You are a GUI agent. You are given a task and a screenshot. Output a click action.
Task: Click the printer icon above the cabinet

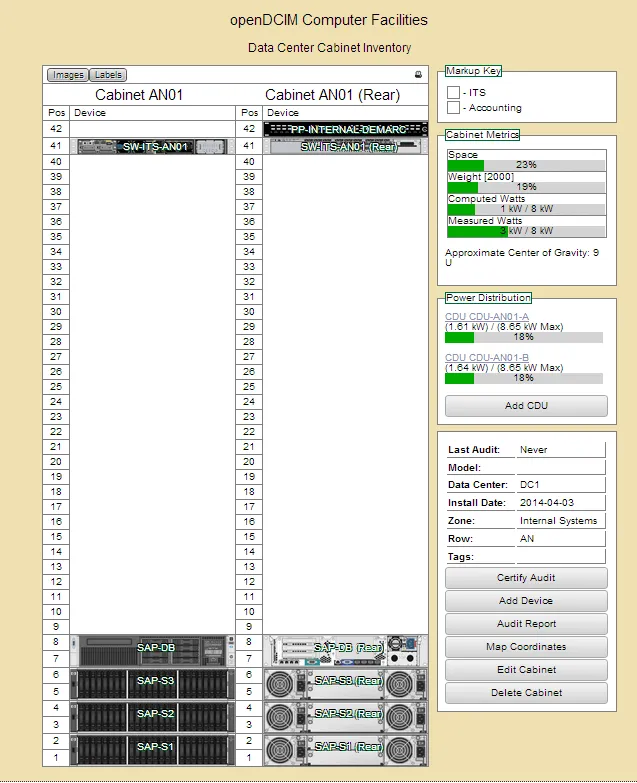[x=418, y=75]
